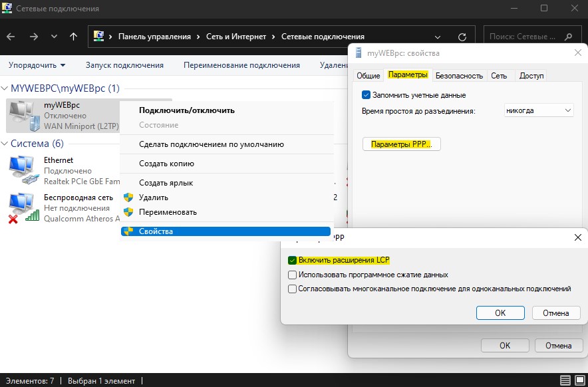Click 'Отмена' in myWEBpc properties dialog
The image size is (588, 387).
558,345
